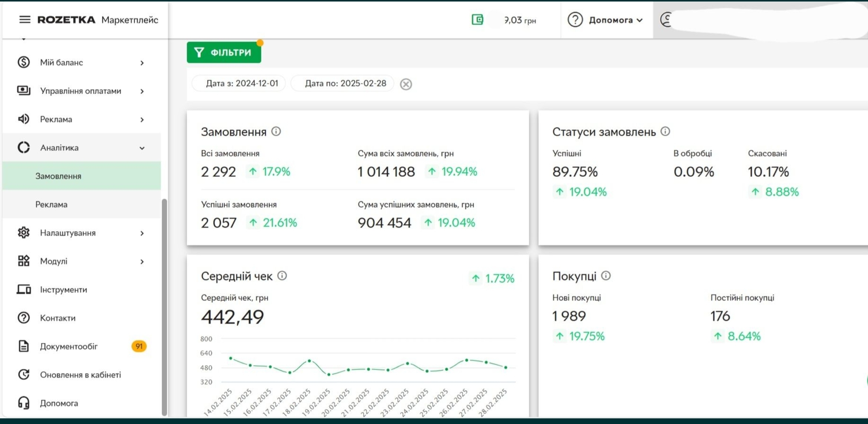The height and width of the screenshot is (424, 868).
Task: Click the Допомога headset icon in sidebar
Action: (23, 403)
